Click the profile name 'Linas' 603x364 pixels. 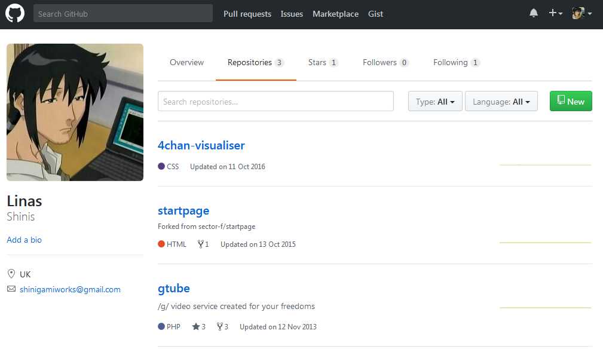pyautogui.click(x=25, y=201)
